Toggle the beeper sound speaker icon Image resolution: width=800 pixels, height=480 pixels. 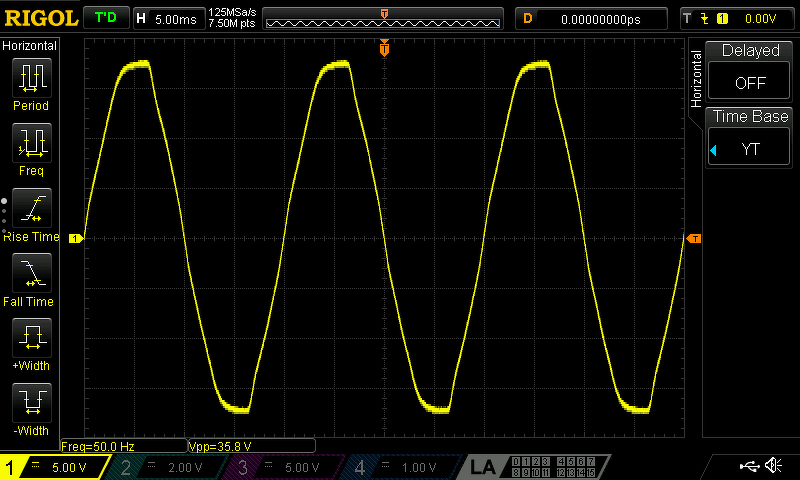point(774,465)
